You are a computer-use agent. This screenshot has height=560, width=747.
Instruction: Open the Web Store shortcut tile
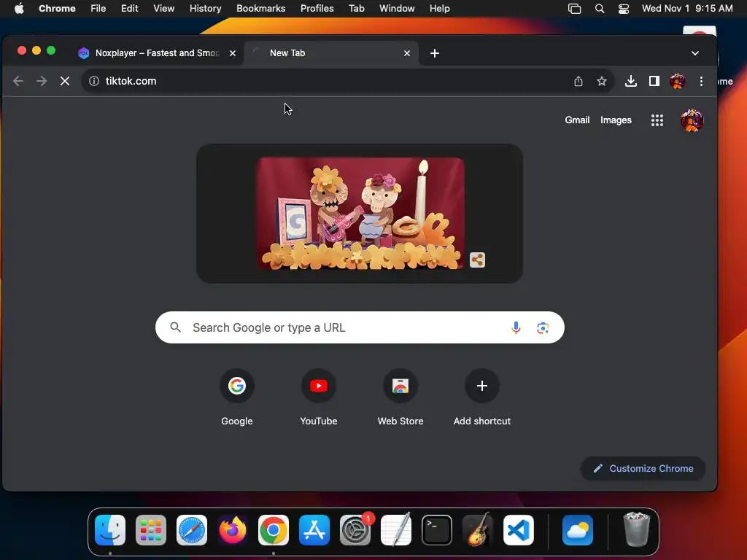(x=400, y=397)
